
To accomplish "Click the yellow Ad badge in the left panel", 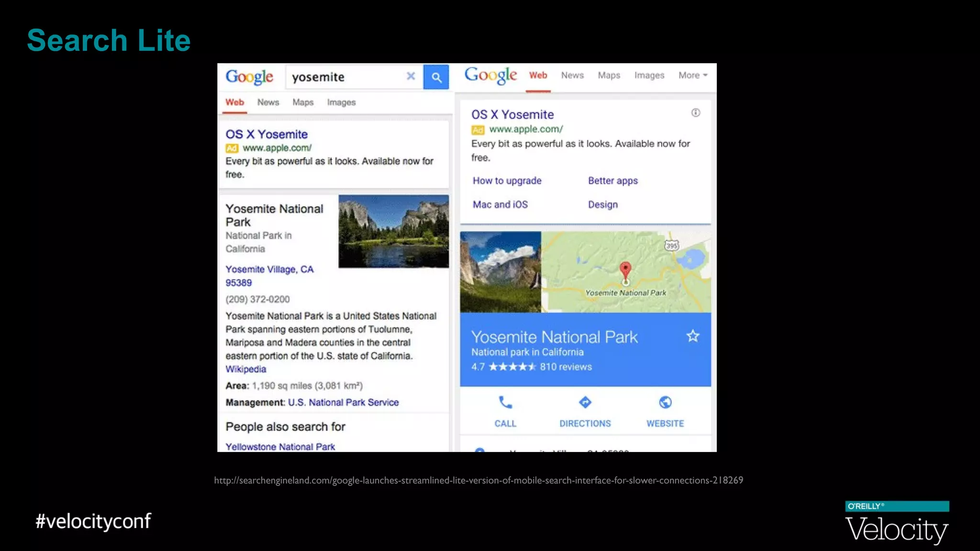I will (232, 148).
